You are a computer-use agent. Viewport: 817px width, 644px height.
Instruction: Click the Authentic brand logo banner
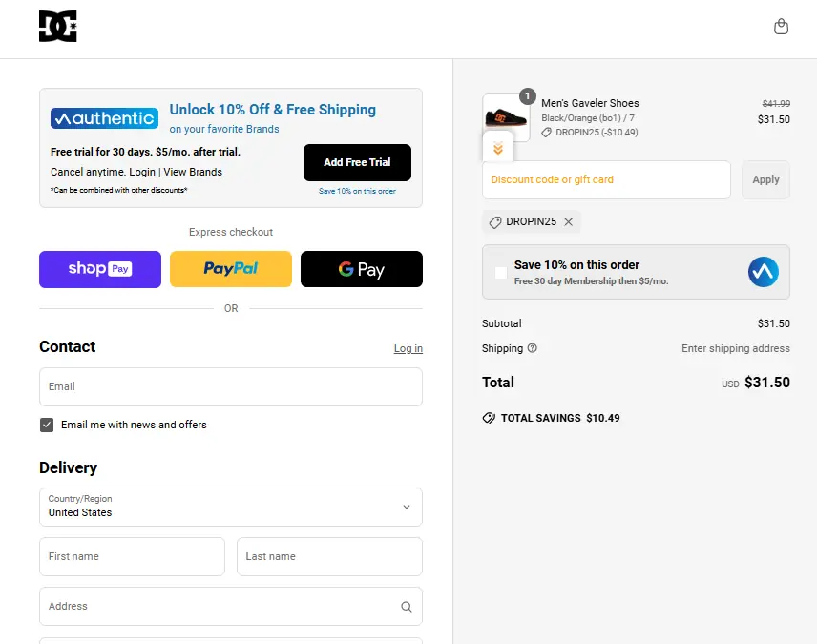(x=104, y=118)
